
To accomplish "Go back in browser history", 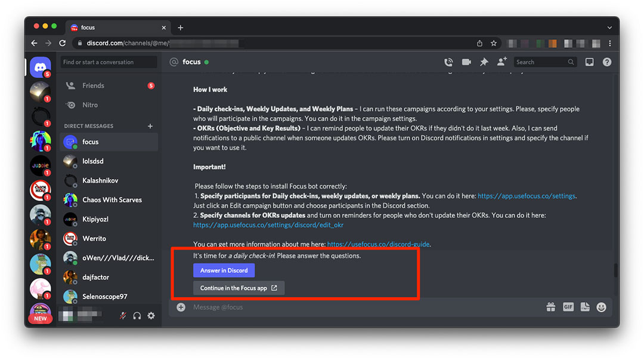I will tap(34, 43).
